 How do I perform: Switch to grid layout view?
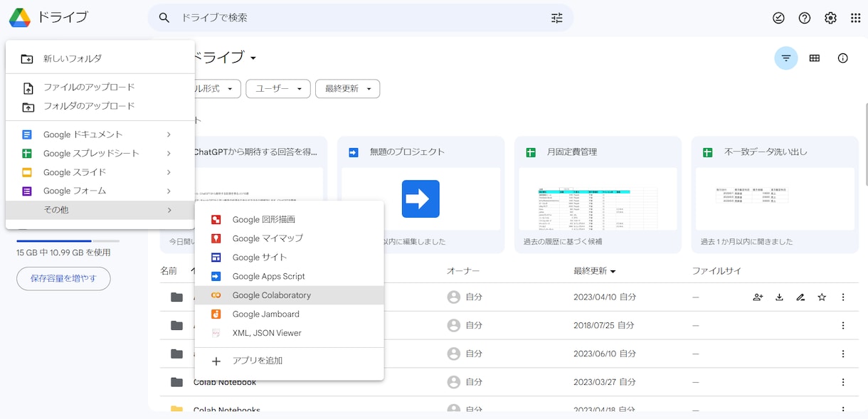pos(815,58)
